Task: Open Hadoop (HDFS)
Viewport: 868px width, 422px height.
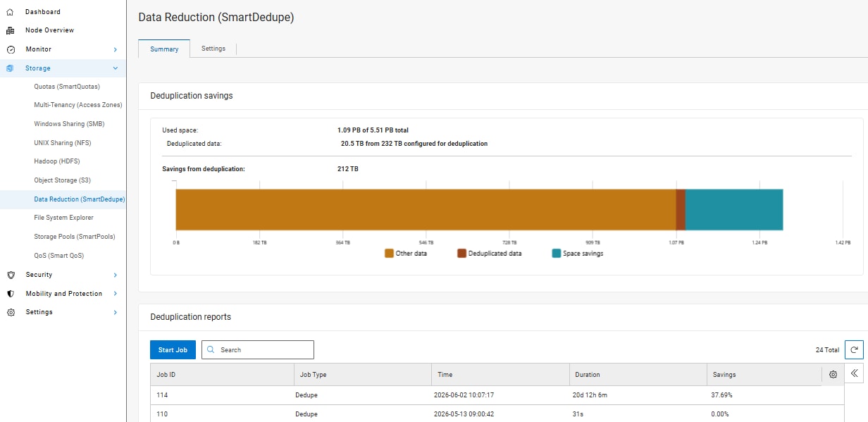Action: pos(56,161)
